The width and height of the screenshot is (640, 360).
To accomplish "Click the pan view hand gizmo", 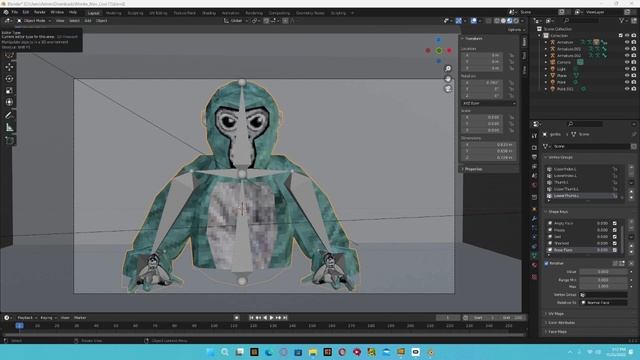I will click(x=448, y=78).
